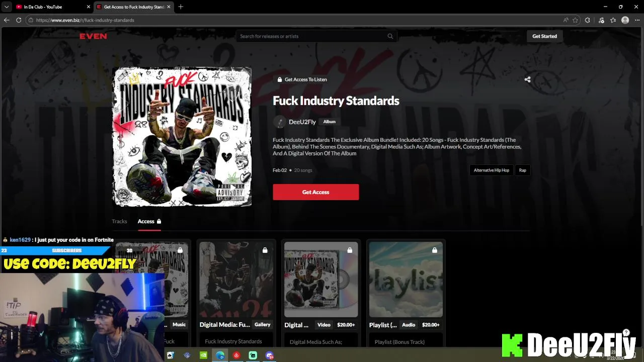Click the Music tag on first card
Image resolution: width=644 pixels, height=362 pixels.
pos(179,325)
